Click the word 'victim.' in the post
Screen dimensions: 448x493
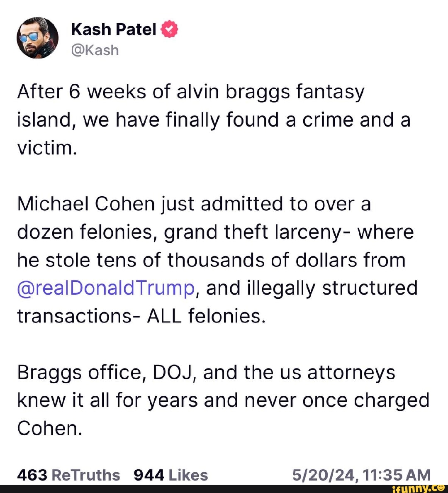[47, 148]
